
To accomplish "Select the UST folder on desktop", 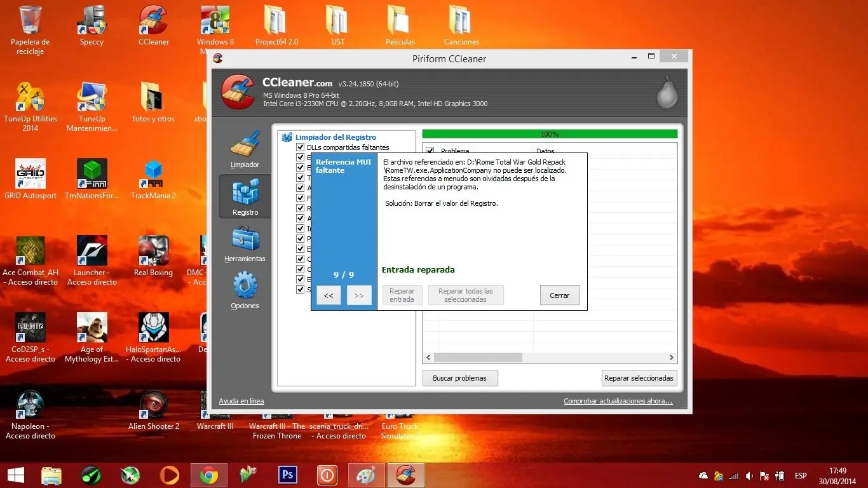I will tap(338, 25).
